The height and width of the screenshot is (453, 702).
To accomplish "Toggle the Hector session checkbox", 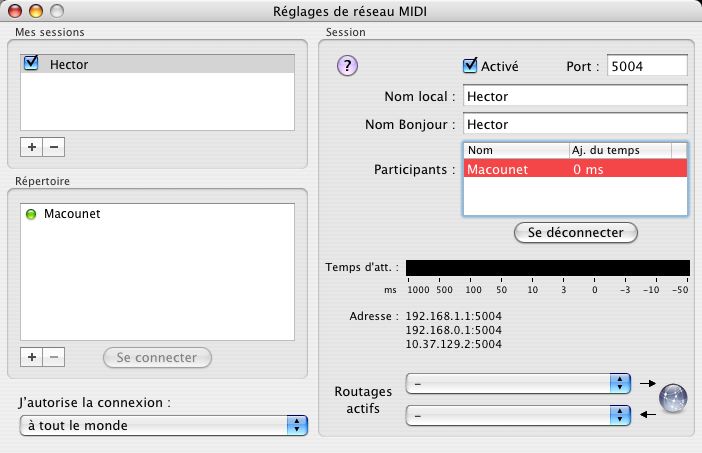I will [x=31, y=64].
